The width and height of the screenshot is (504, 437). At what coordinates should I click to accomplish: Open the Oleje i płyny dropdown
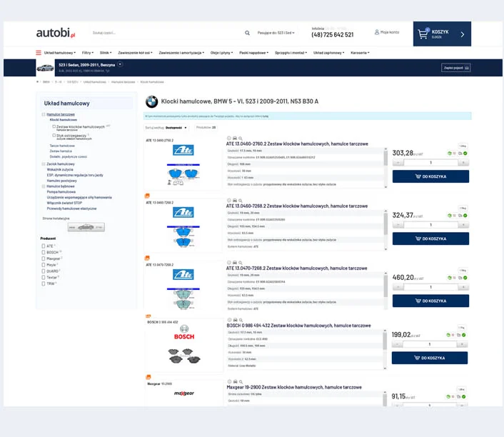222,53
